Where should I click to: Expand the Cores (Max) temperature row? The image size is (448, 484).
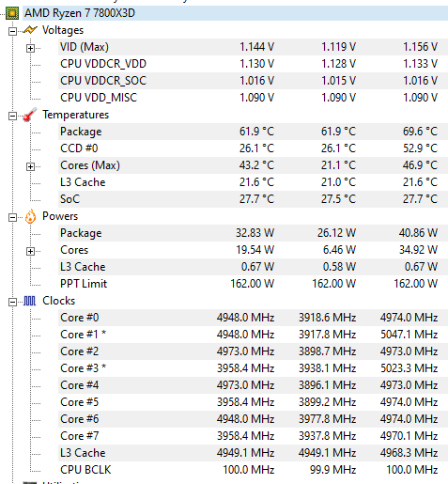pos(30,166)
